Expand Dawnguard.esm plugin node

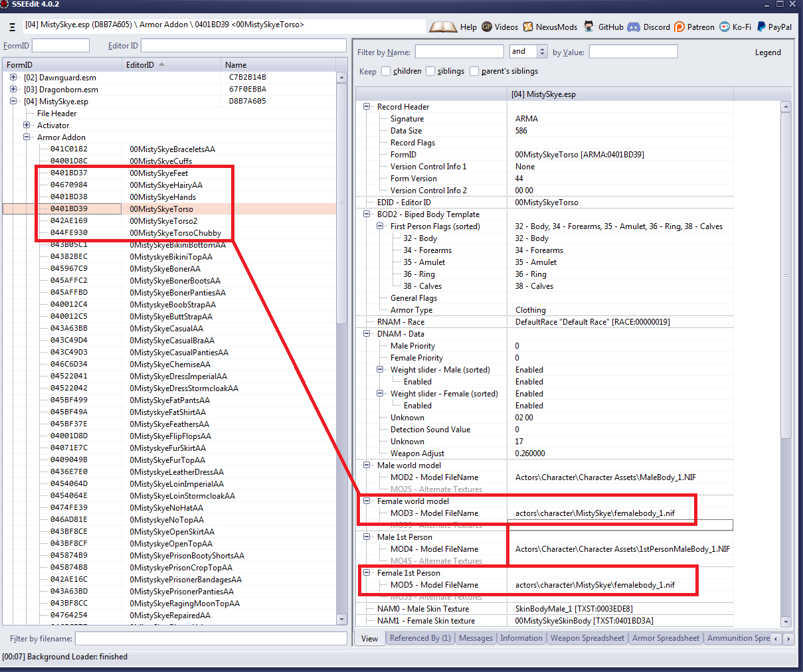pyautogui.click(x=13, y=78)
